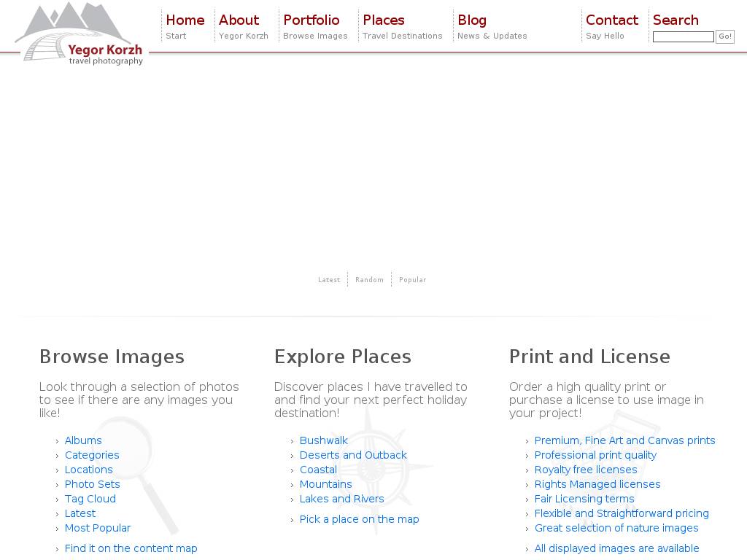
Task: Click 'Pick a place on the map'
Action: coord(360,519)
